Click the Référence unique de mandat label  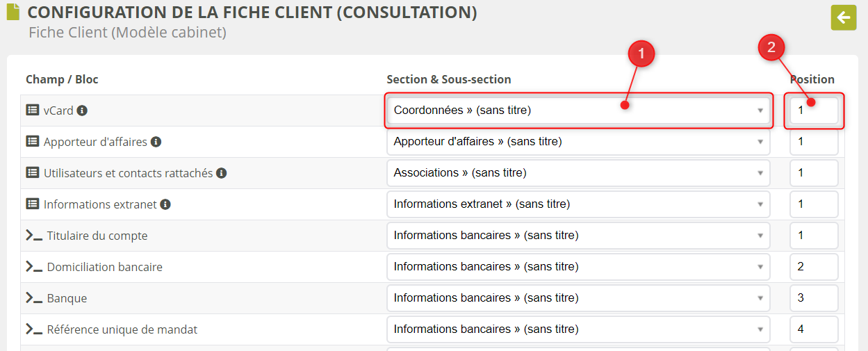click(122, 329)
